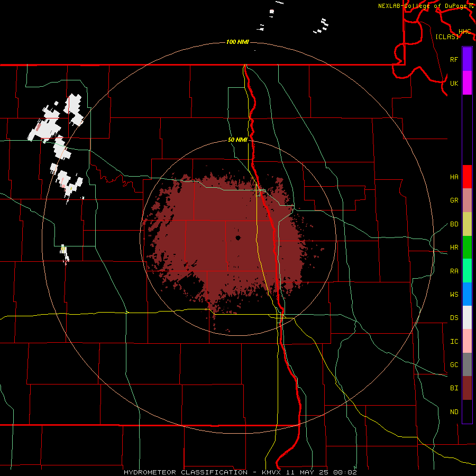
Task: Click the 50 NMI range ring label
Action: coord(237,140)
